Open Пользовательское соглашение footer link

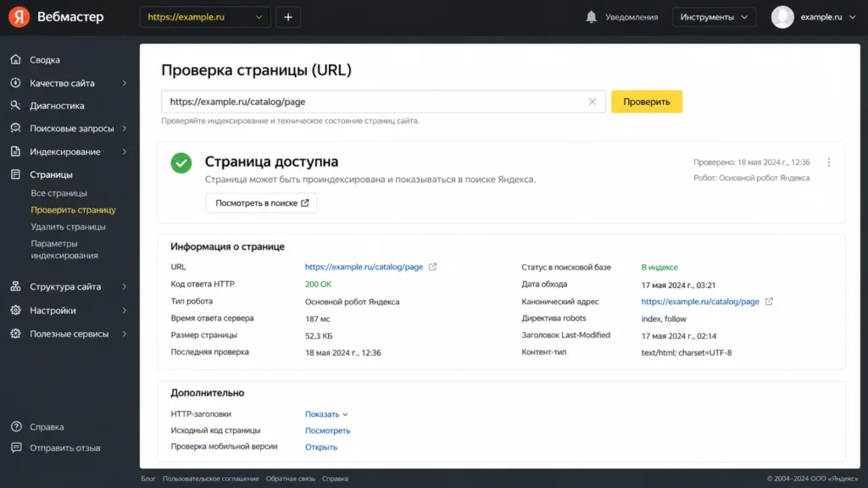click(211, 479)
